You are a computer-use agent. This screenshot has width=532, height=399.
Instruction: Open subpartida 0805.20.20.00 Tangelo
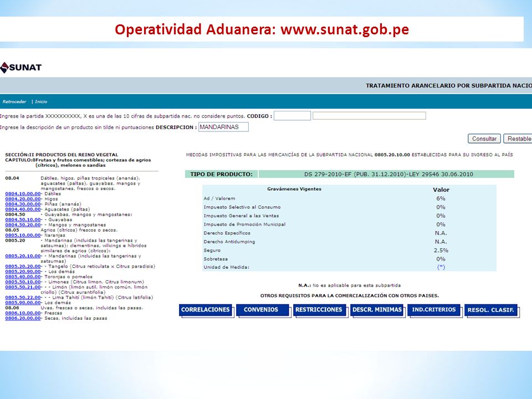pos(23,267)
